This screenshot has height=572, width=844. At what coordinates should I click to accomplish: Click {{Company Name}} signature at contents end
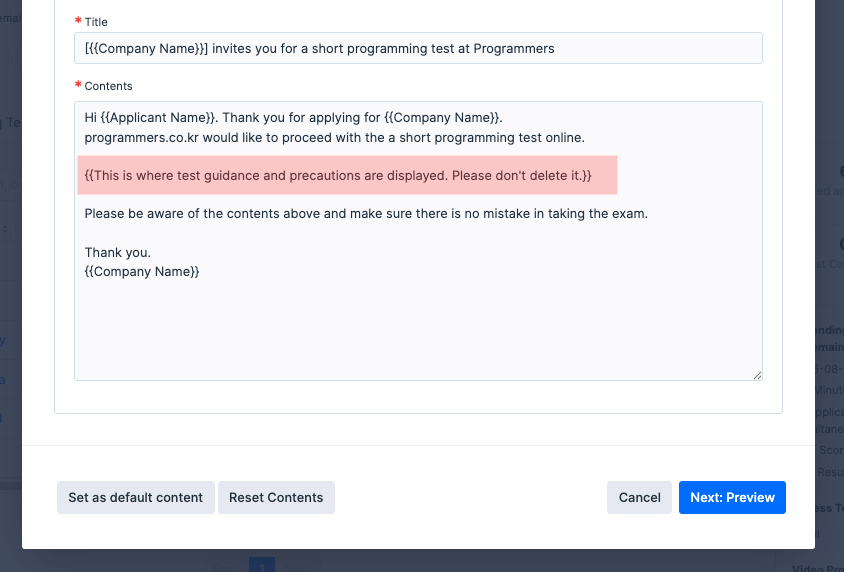[142, 271]
